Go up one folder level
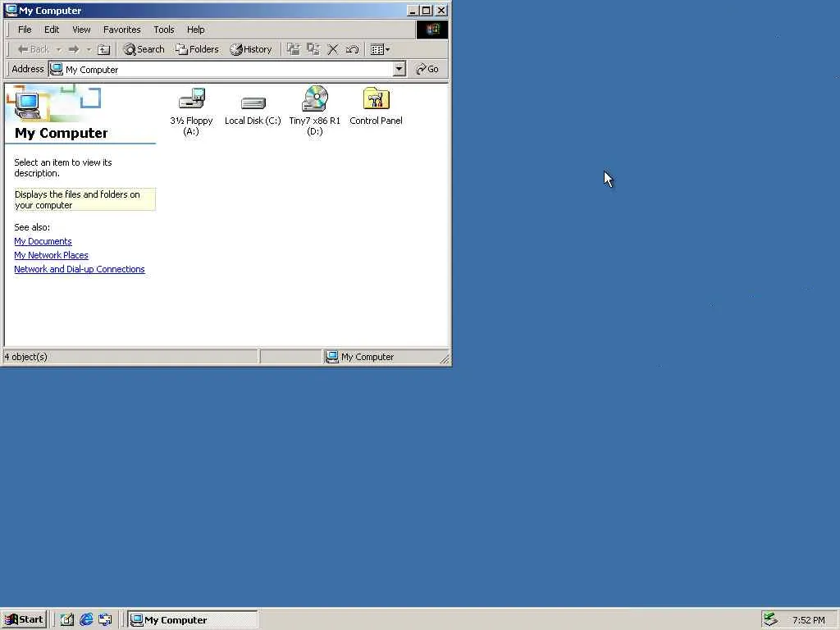The height and width of the screenshot is (630, 840). click(x=104, y=49)
